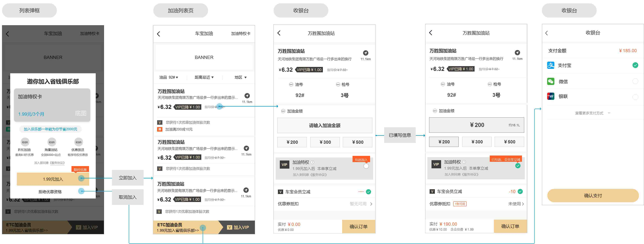Tap the BANNER area on the fuel list page
This screenshot has width=644, height=244.
tap(204, 57)
